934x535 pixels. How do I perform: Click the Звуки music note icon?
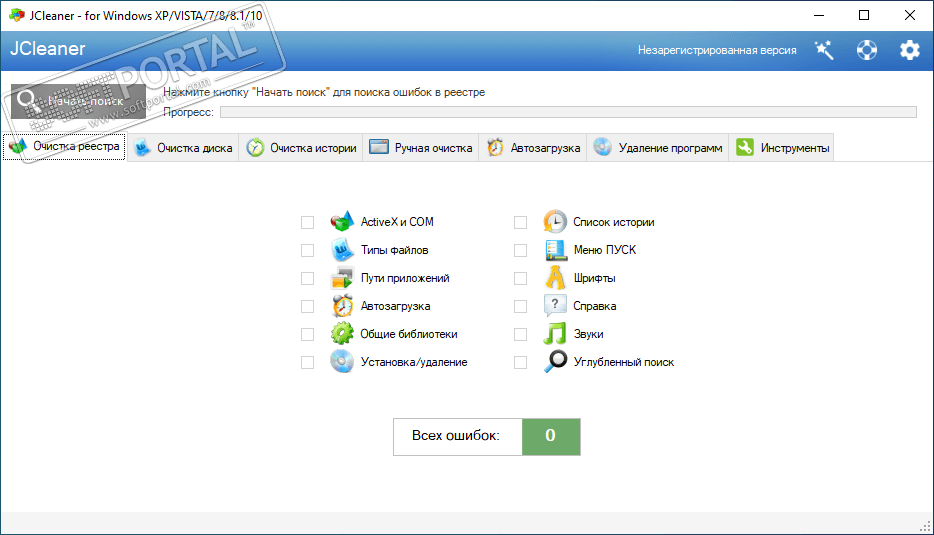555,334
